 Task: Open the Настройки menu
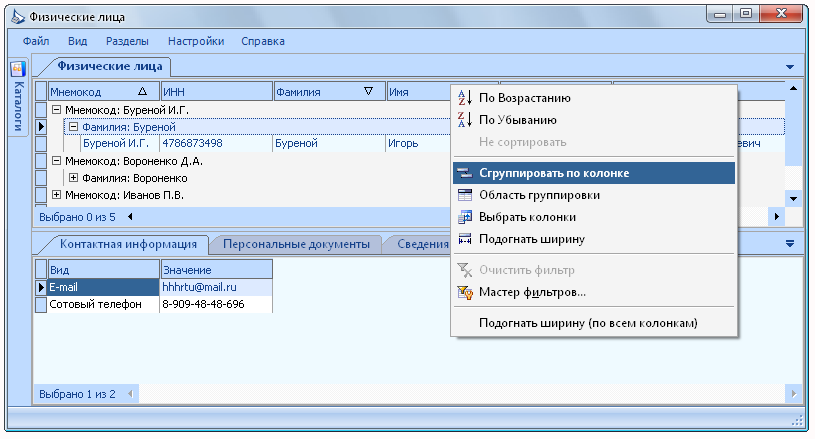196,41
